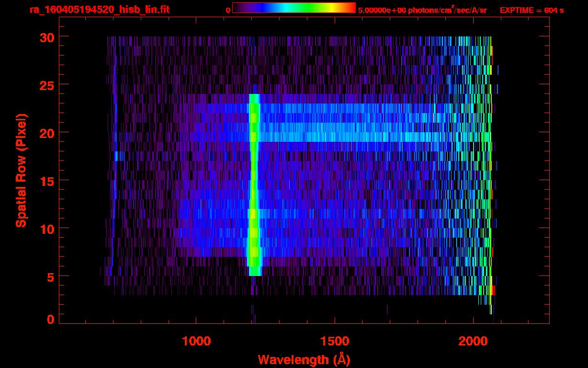Click the x-axis tick label 1000
This screenshot has width=588, height=368.
point(196,341)
